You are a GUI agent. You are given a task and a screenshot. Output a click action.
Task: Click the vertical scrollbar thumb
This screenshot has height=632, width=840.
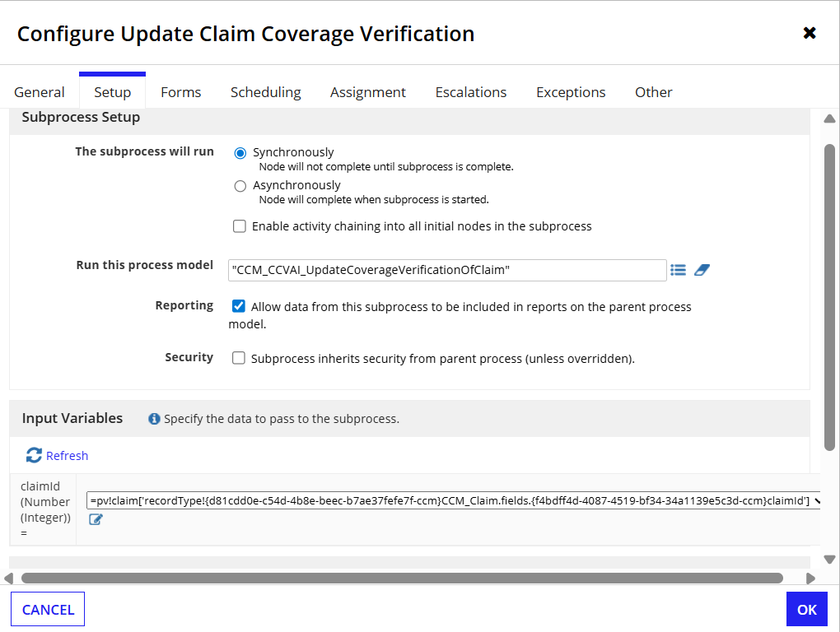click(830, 298)
